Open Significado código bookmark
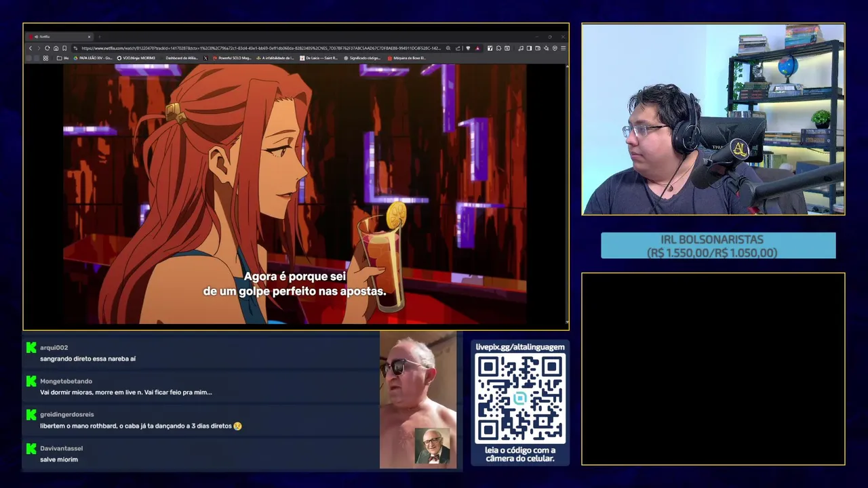Screen dimensions: 868x488 pos(362,58)
